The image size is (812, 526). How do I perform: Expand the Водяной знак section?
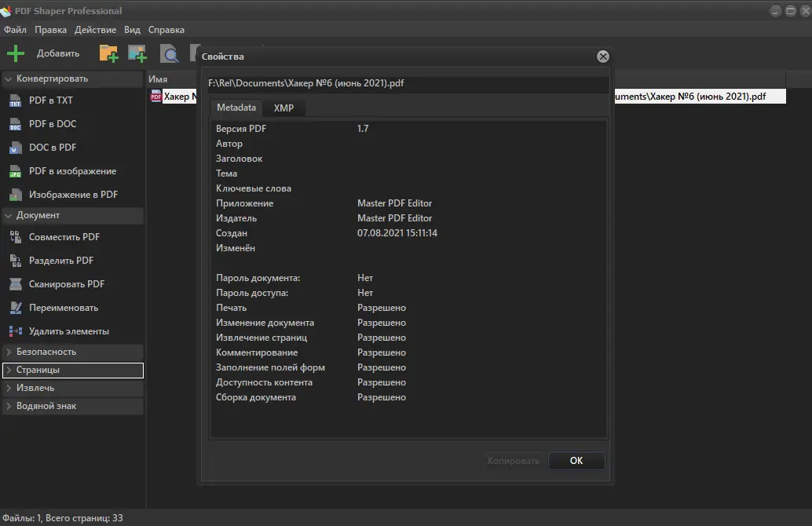coord(9,407)
